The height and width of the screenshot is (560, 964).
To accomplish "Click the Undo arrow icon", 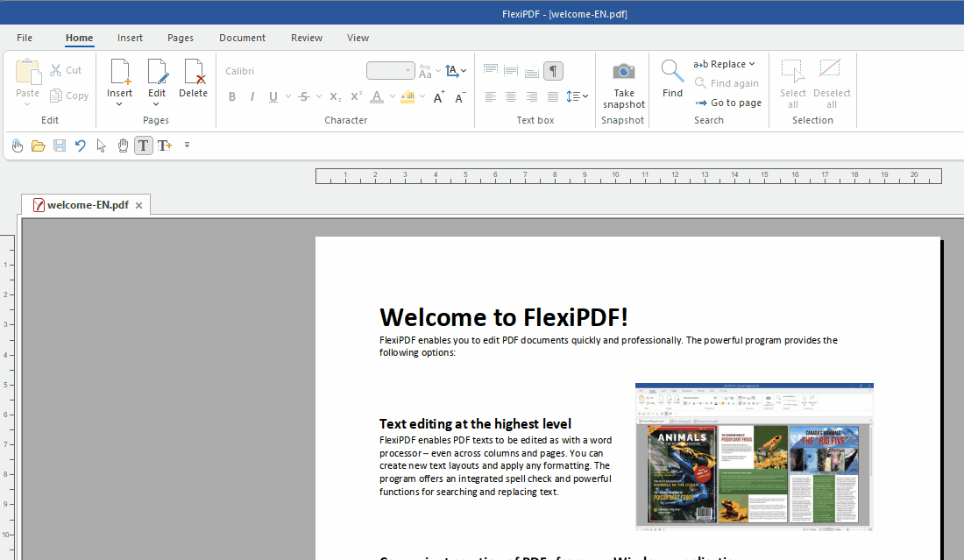I will point(81,145).
